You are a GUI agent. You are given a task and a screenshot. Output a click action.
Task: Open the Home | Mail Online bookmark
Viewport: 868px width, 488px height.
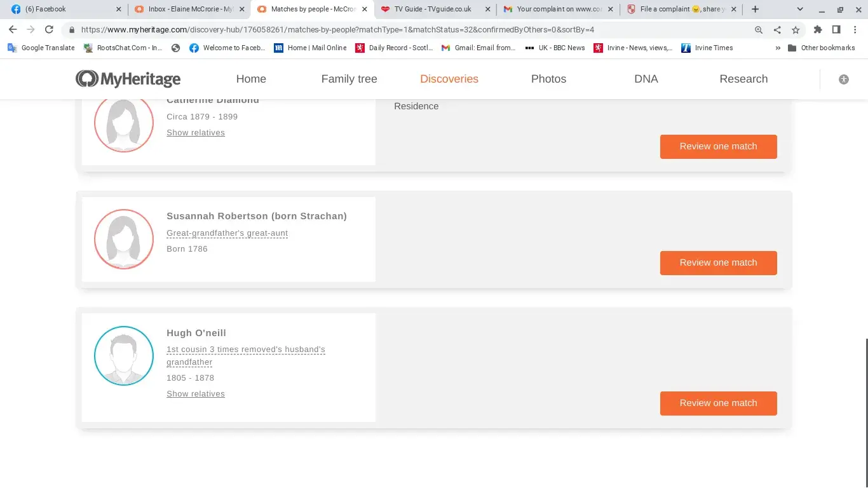point(310,48)
